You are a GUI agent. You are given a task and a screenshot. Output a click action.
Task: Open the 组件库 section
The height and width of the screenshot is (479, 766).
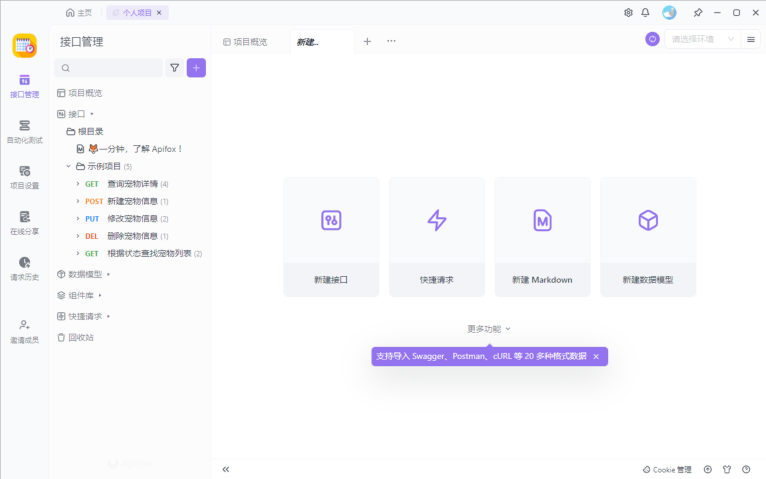pyautogui.click(x=79, y=295)
